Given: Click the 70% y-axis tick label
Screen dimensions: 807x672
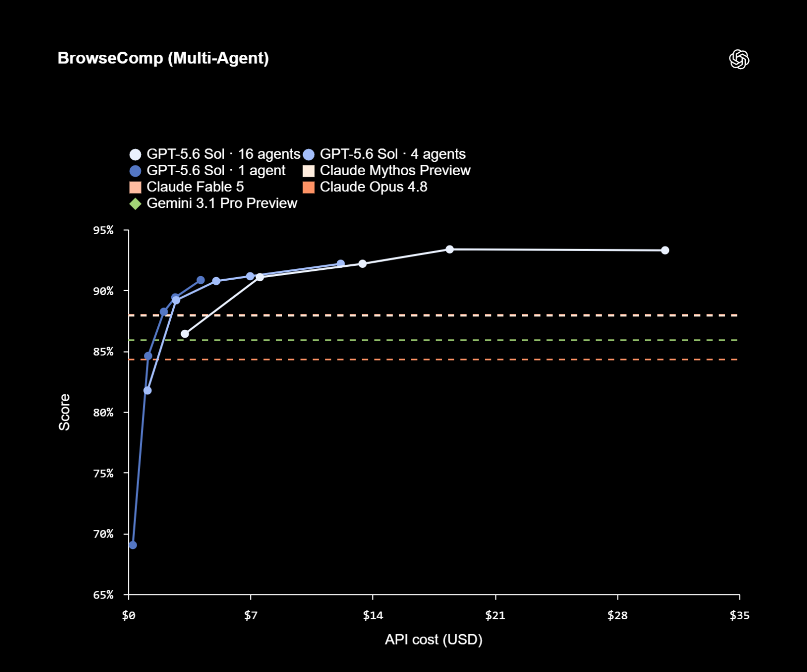Looking at the screenshot, I should click(x=103, y=534).
